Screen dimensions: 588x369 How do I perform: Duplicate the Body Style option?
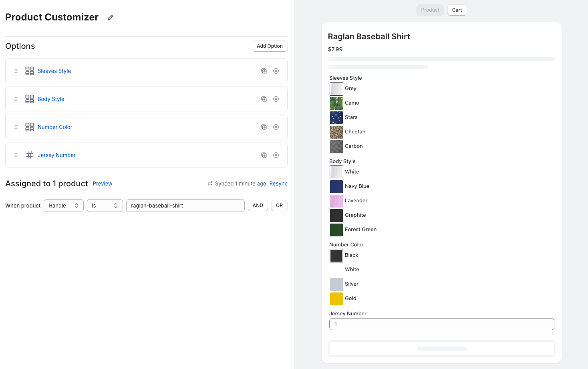pyautogui.click(x=264, y=99)
